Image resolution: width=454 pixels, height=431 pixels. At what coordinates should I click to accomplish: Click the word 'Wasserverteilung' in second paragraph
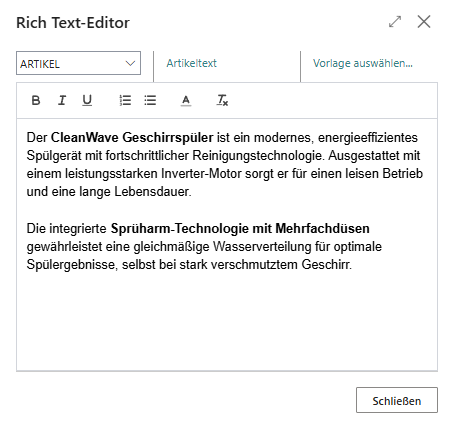[x=262, y=247]
